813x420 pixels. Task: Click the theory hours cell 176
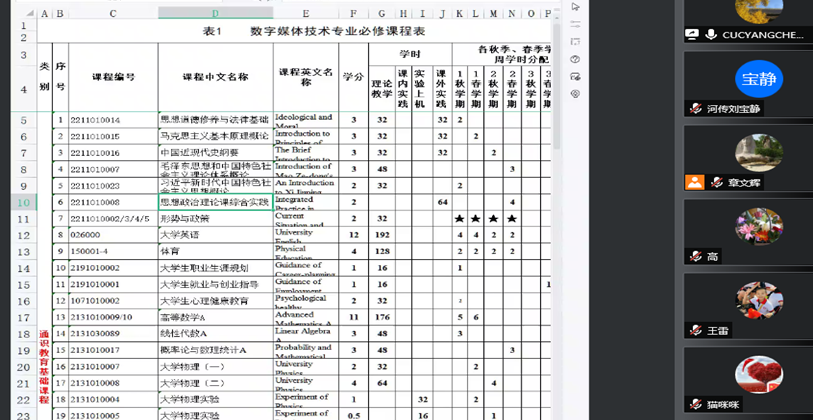pyautogui.click(x=382, y=317)
